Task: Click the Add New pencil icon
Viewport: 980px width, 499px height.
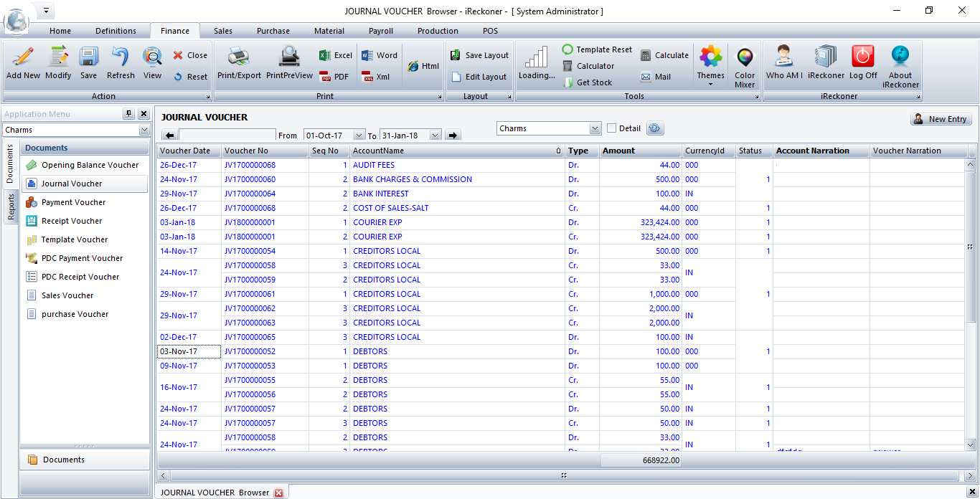Action: pos(23,57)
